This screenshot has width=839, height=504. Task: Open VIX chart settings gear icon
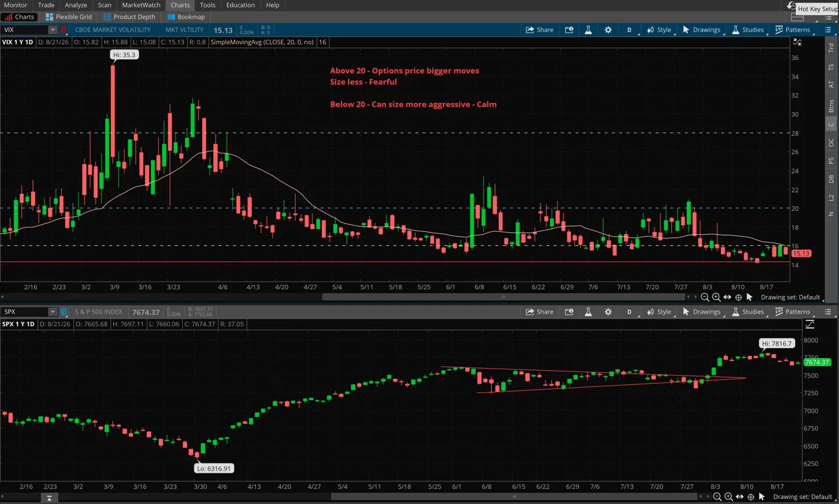pos(608,29)
